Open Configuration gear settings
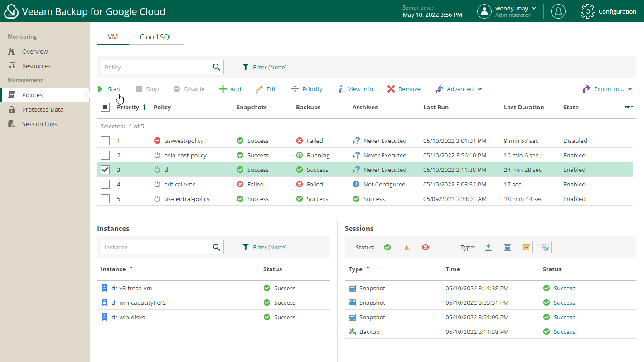Image resolution: width=644 pixels, height=362 pixels. [587, 11]
